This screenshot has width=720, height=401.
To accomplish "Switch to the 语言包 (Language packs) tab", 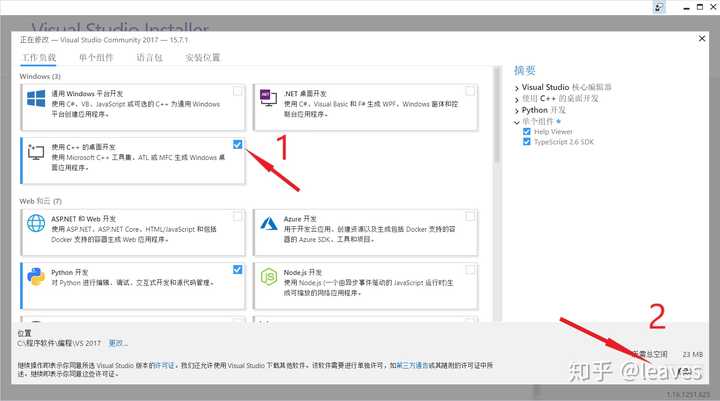I will coord(149,57).
